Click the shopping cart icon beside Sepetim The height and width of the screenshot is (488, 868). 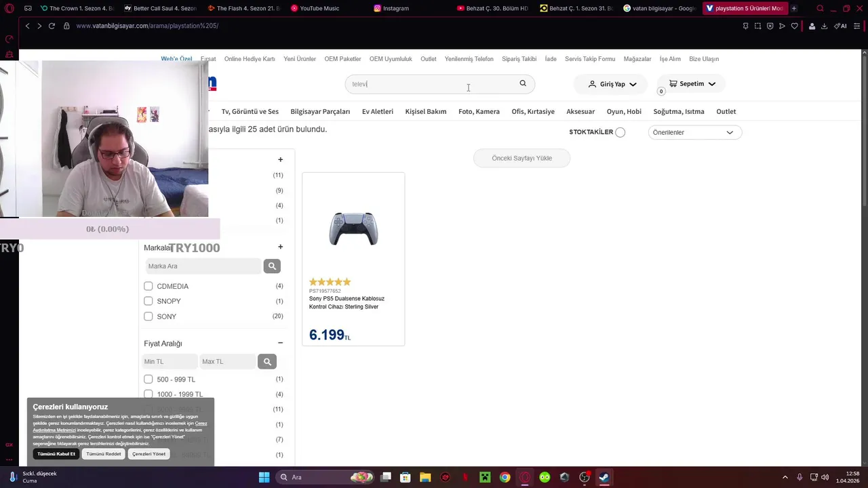point(673,83)
